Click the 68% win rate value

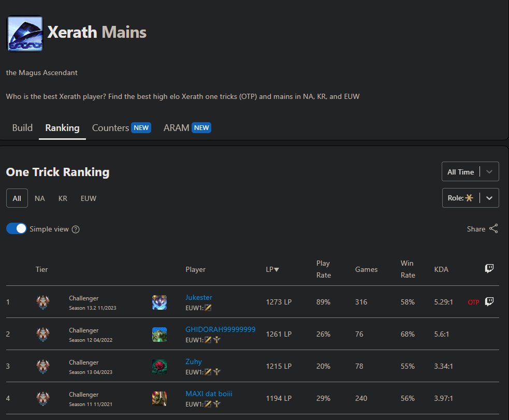tap(408, 335)
